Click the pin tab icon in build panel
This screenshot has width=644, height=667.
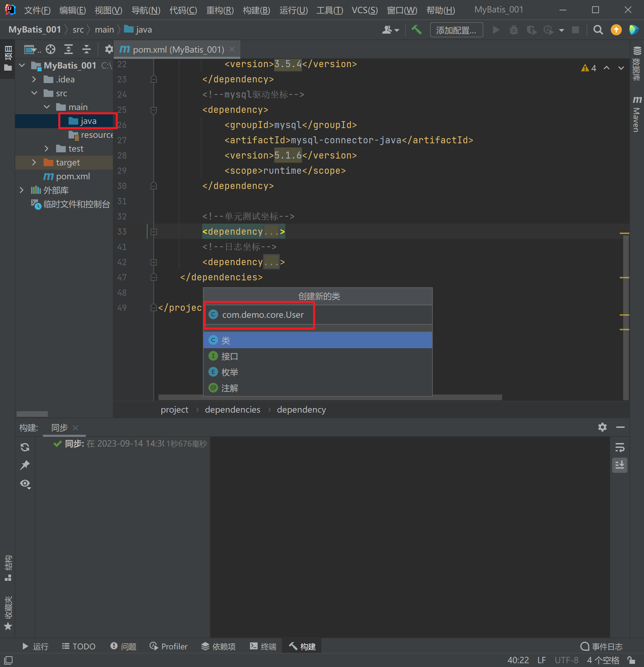(x=25, y=465)
